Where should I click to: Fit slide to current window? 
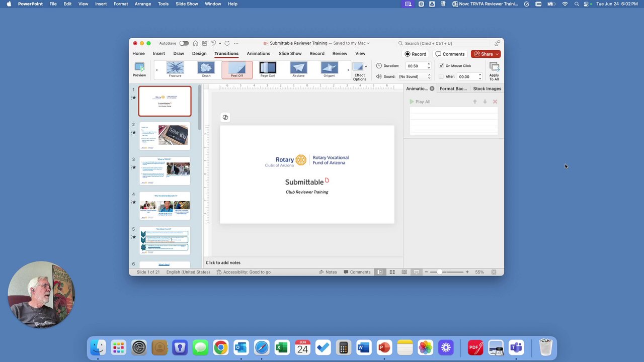click(494, 272)
